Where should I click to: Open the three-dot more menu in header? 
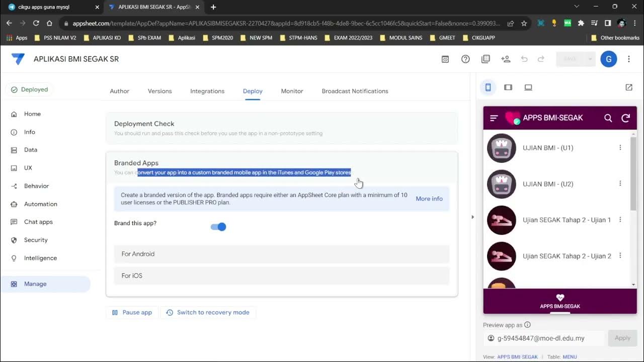point(628,59)
